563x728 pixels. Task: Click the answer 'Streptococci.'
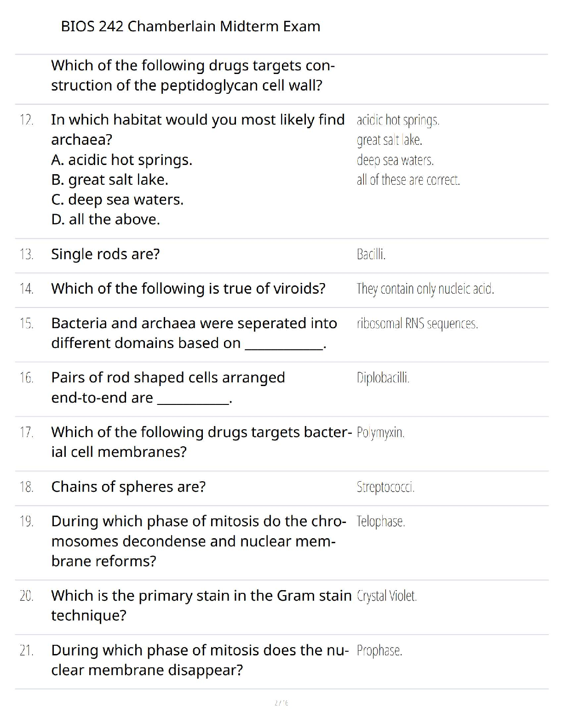tap(385, 487)
